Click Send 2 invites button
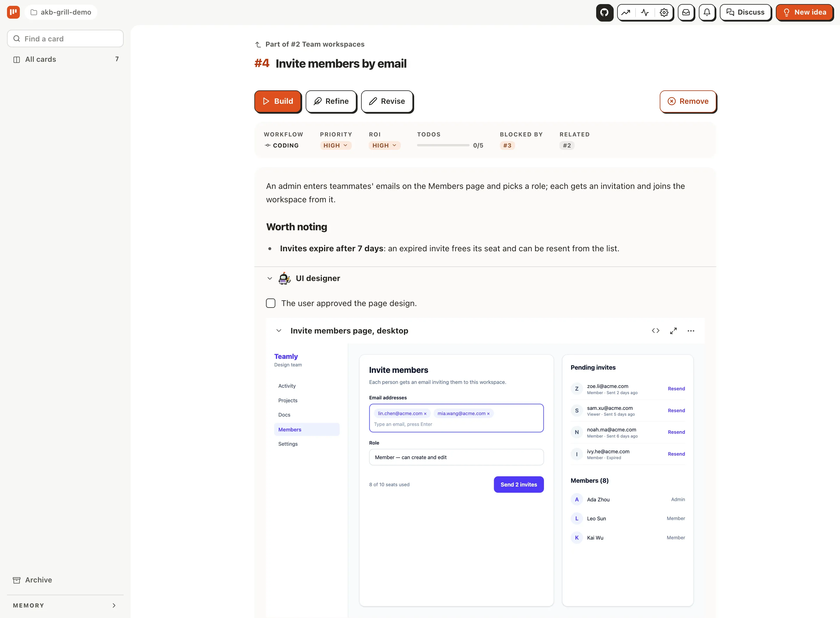The width and height of the screenshot is (840, 618). tap(519, 484)
